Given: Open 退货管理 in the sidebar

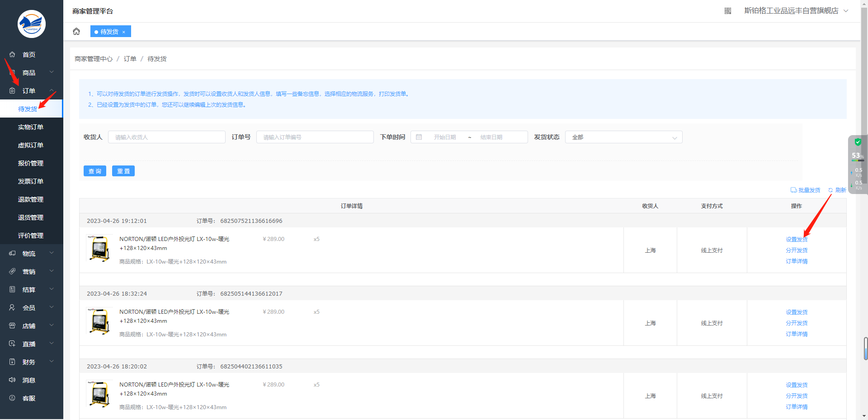Looking at the screenshot, I should tap(31, 217).
